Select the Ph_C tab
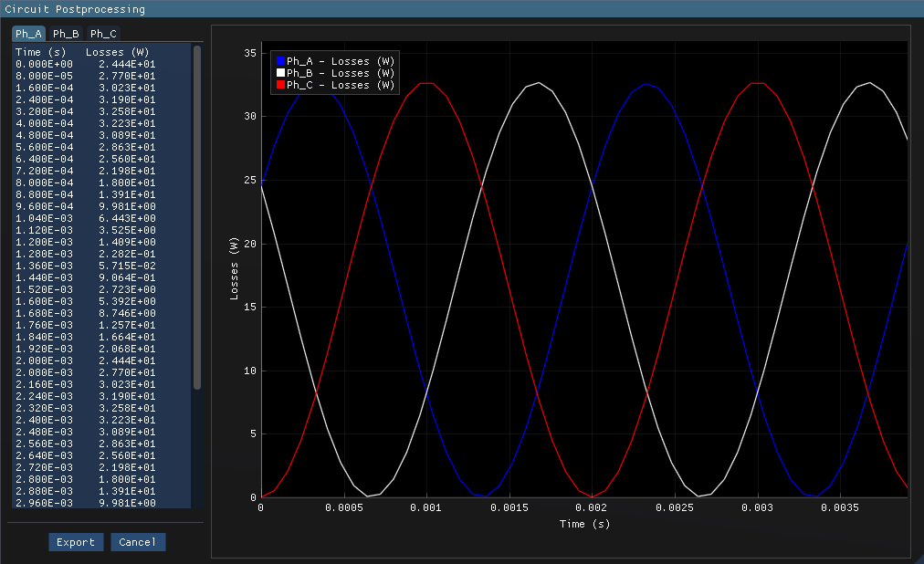This screenshot has height=564, width=924. click(x=103, y=34)
